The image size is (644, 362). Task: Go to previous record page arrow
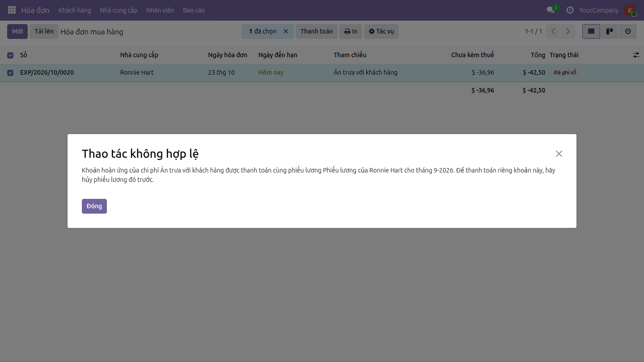[554, 31]
